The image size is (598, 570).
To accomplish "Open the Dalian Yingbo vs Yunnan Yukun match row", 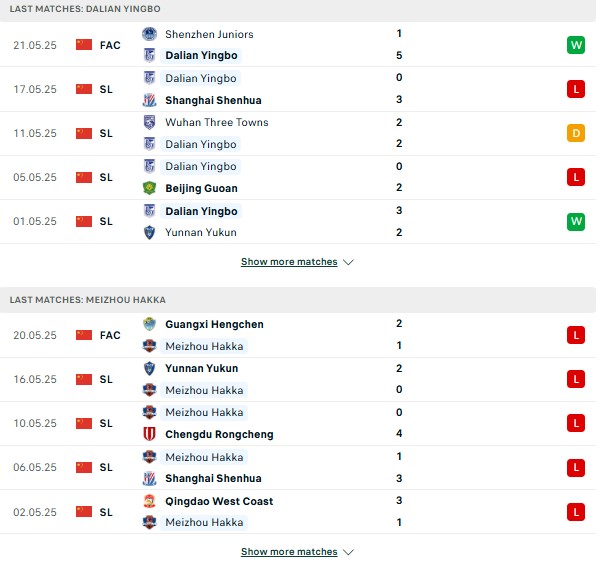I will (x=298, y=222).
